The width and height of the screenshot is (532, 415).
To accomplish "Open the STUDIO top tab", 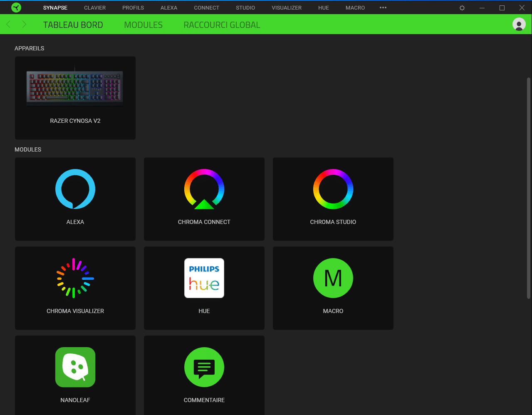I will pos(245,8).
